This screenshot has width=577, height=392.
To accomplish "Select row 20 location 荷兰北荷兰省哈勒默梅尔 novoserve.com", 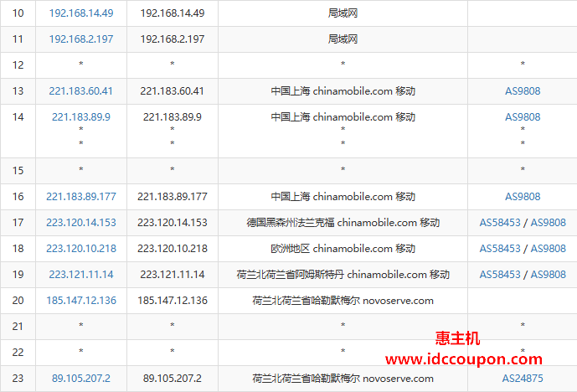I will pyautogui.click(x=343, y=301).
